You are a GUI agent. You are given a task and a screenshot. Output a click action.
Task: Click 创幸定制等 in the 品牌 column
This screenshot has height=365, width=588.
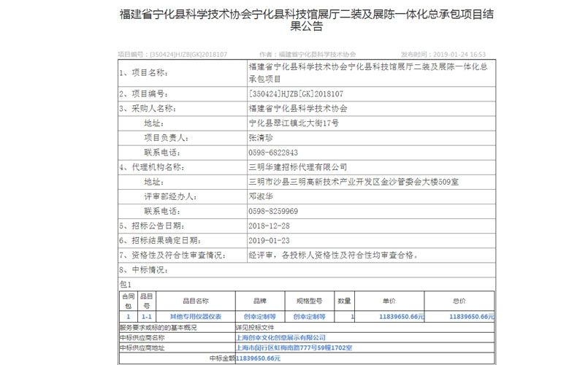[260, 317]
